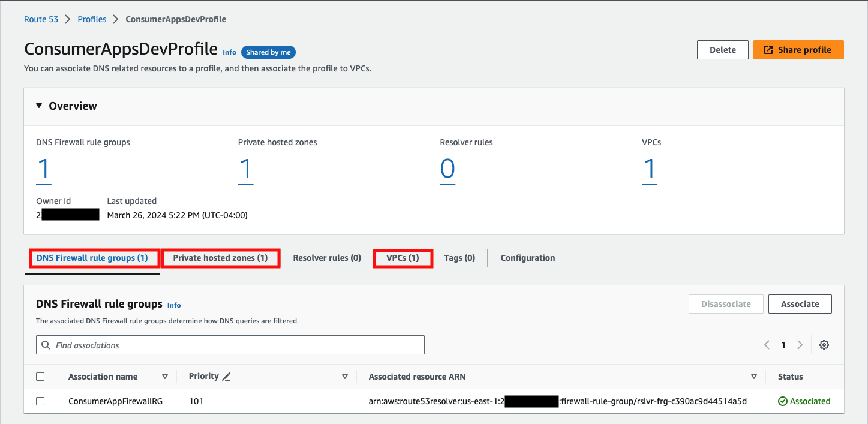
Task: Go to next page chevron
Action: coord(800,345)
